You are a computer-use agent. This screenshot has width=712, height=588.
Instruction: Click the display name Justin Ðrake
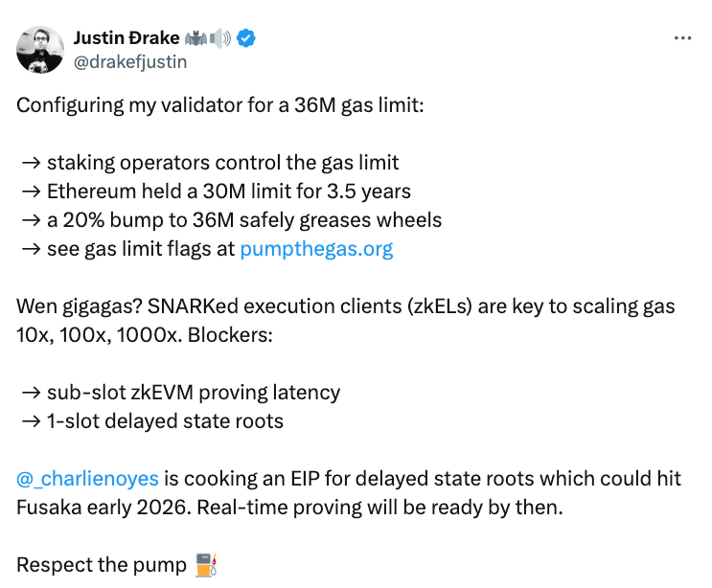pyautogui.click(x=126, y=38)
